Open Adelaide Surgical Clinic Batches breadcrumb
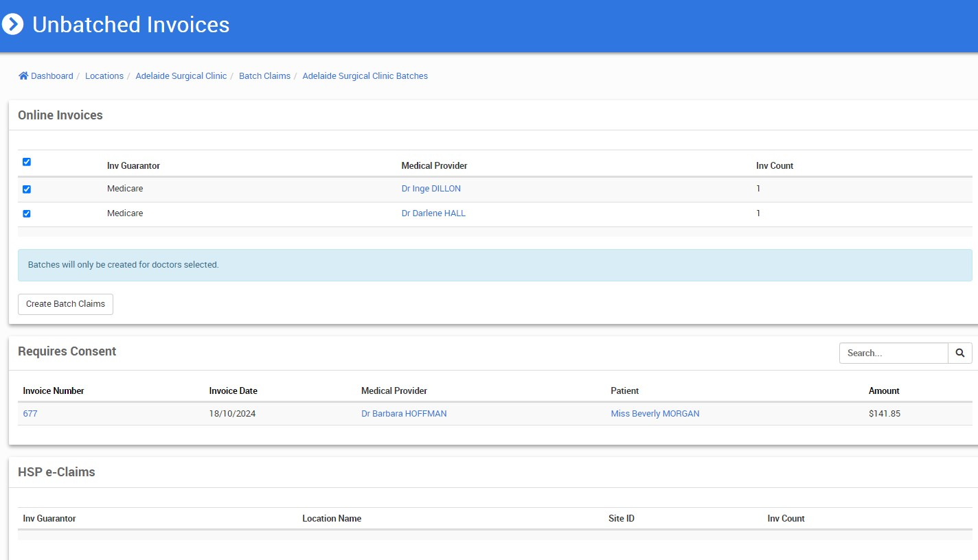 (365, 76)
